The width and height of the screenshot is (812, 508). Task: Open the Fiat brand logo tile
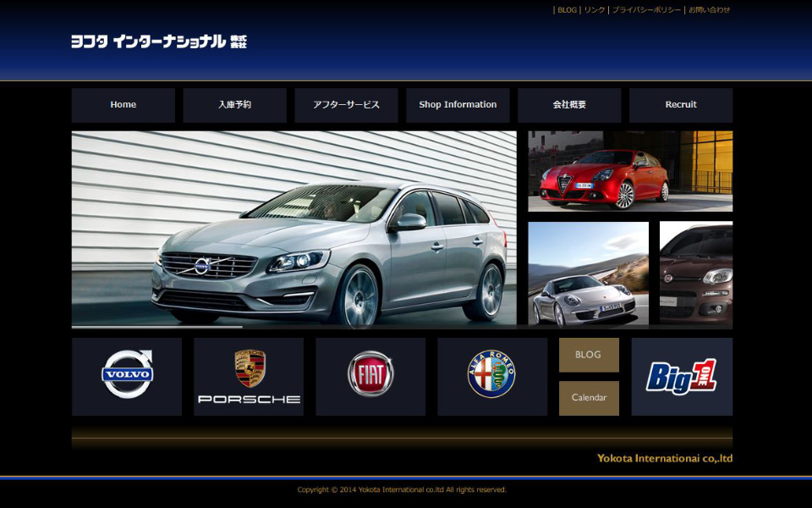click(370, 376)
